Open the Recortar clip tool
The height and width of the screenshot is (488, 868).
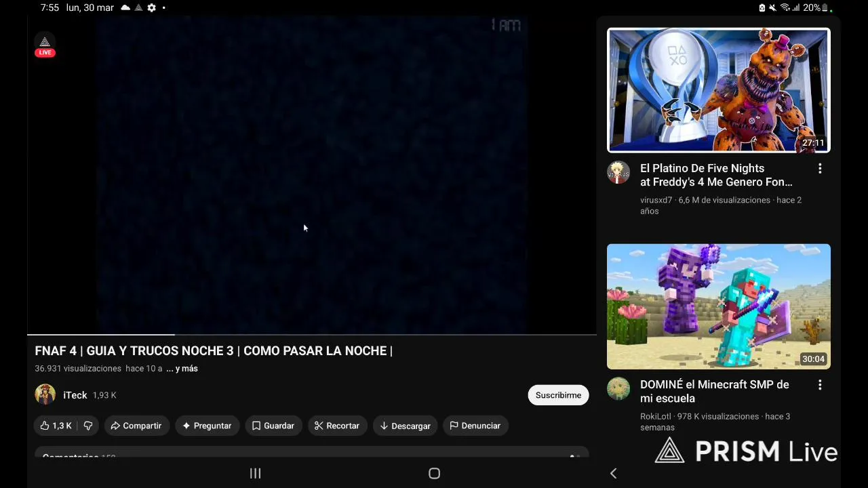[x=337, y=426]
